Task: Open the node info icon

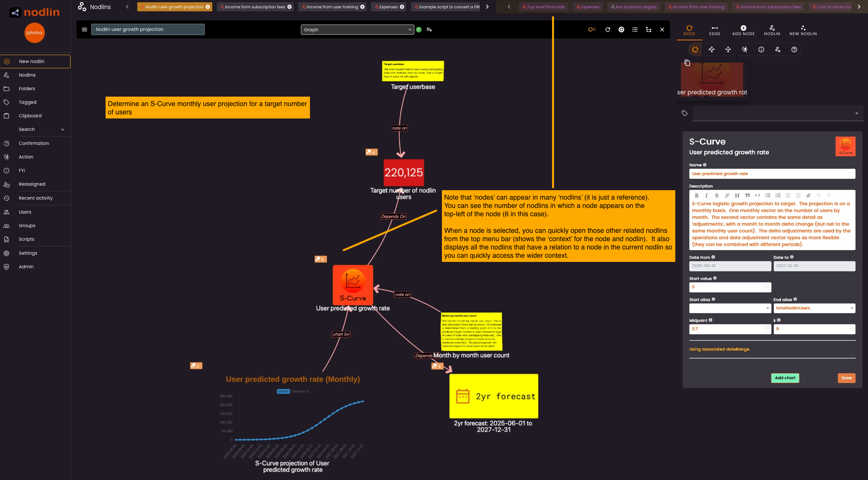Action: coord(761,49)
